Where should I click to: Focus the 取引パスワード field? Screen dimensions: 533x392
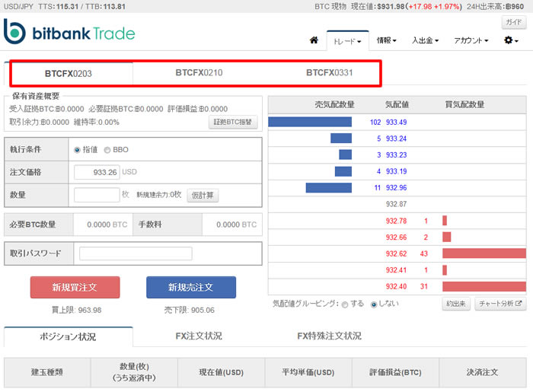click(136, 253)
